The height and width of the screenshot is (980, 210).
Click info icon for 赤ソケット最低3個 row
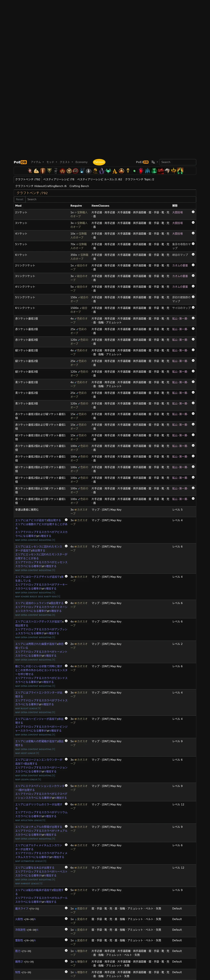[x=193, y=339]
